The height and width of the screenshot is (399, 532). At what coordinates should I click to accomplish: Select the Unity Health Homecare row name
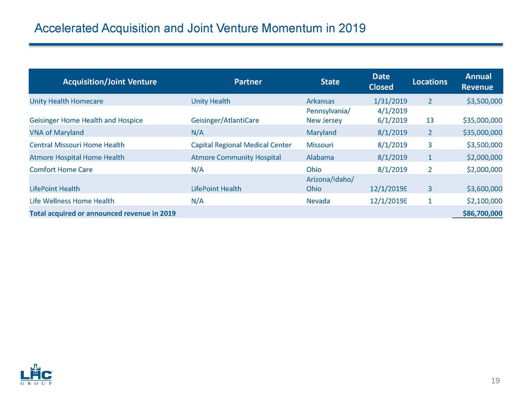coord(66,101)
